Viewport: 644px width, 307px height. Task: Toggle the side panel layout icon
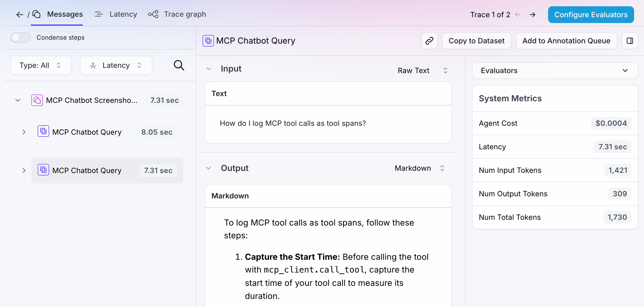pyautogui.click(x=630, y=41)
